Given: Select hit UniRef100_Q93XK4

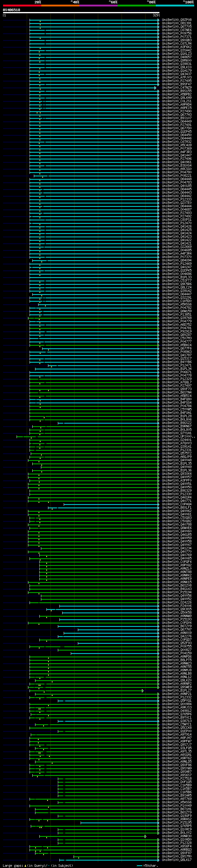Looking at the screenshot, I should [177, 474].
